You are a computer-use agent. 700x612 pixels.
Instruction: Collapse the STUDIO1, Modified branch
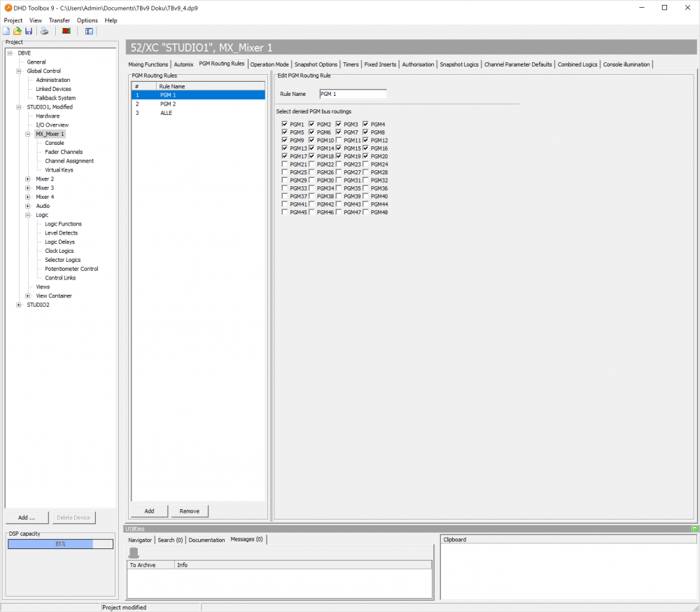(x=17, y=106)
